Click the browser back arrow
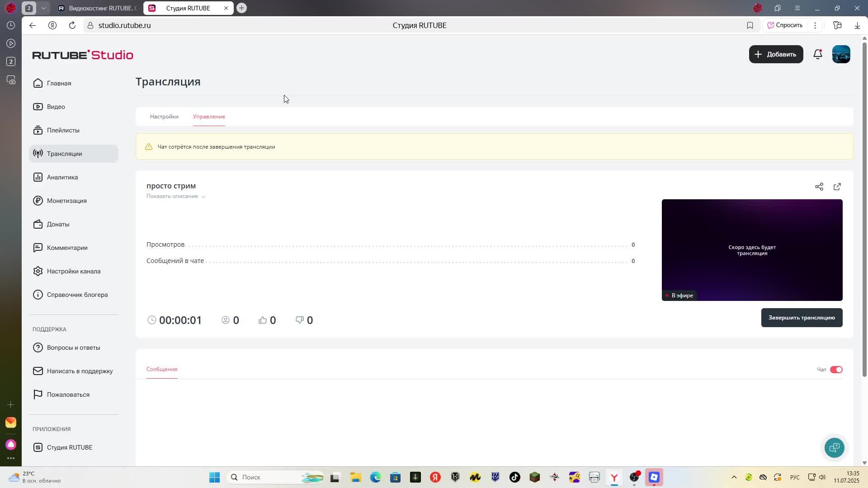Screen dimensions: 868x488 [x=33, y=25]
